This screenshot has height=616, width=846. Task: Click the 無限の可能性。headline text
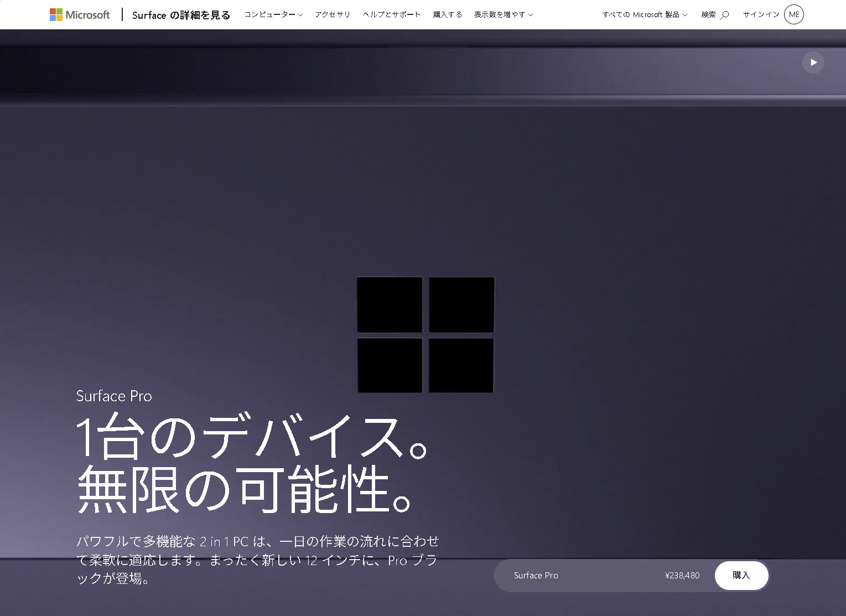(x=245, y=488)
